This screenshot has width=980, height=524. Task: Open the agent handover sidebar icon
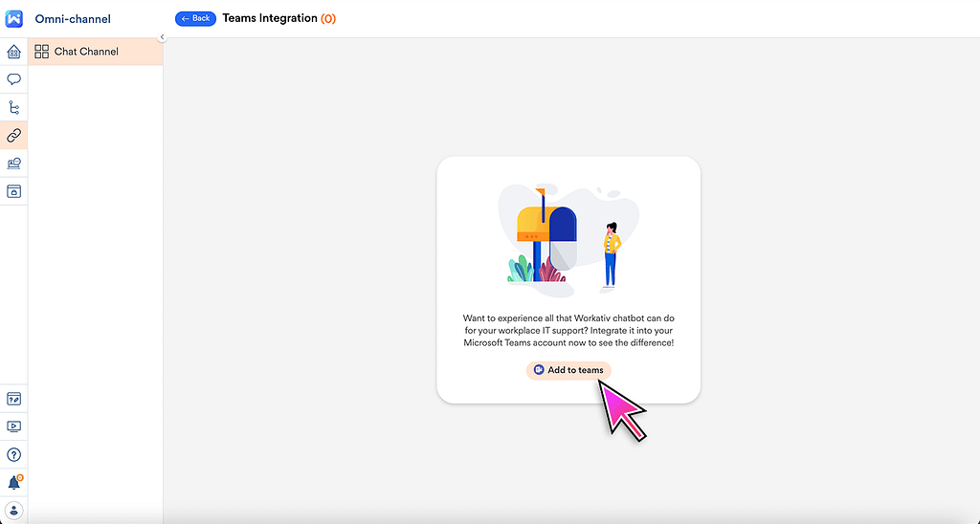pyautogui.click(x=13, y=164)
